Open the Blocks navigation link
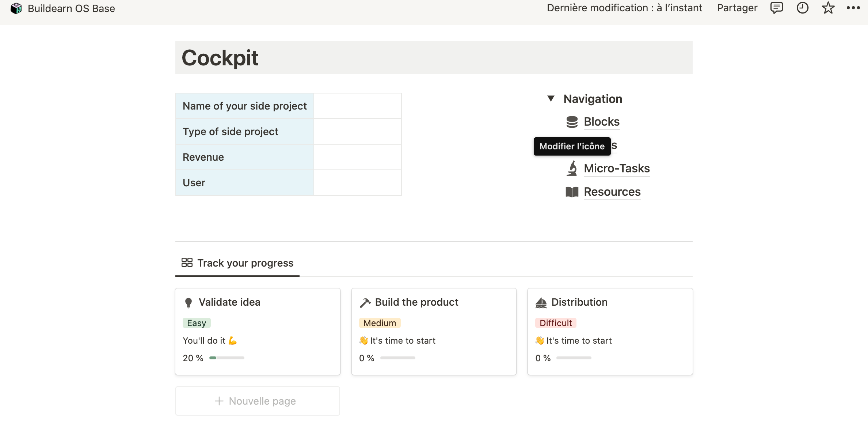The height and width of the screenshot is (447, 868). (601, 122)
